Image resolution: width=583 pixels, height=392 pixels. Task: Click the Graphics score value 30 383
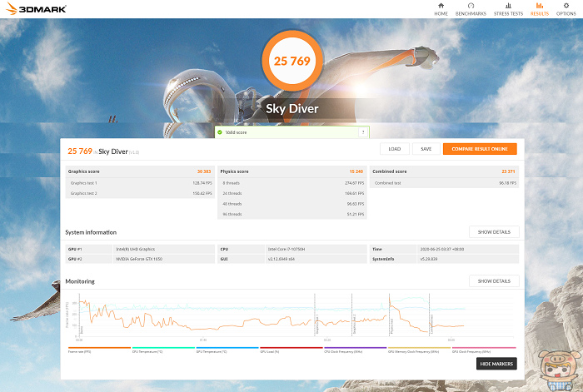204,171
